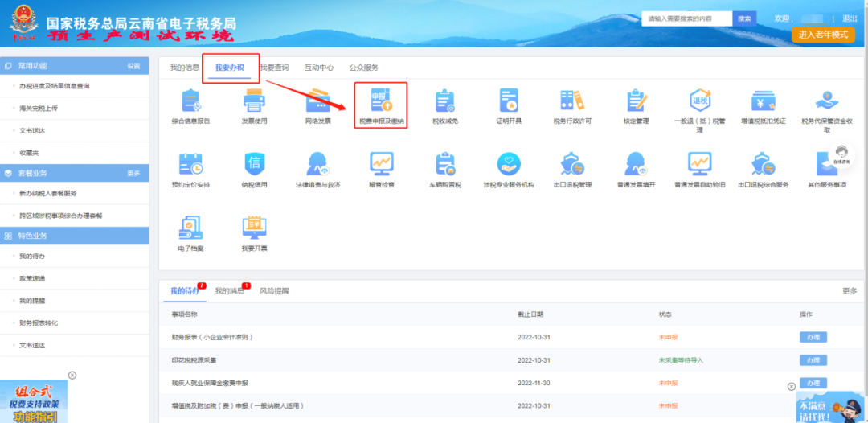Click the 搜索 button
The image size is (868, 423).
[744, 18]
